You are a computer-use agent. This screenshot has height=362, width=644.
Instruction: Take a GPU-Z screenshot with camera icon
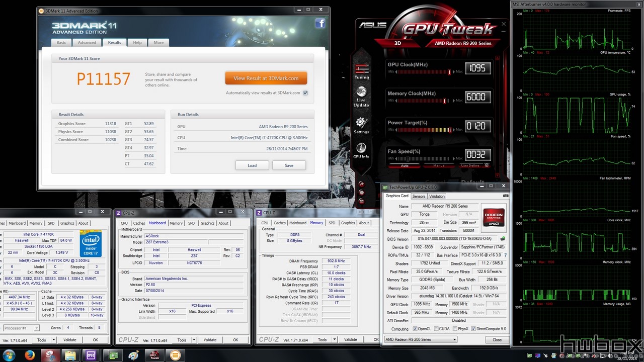(506, 196)
